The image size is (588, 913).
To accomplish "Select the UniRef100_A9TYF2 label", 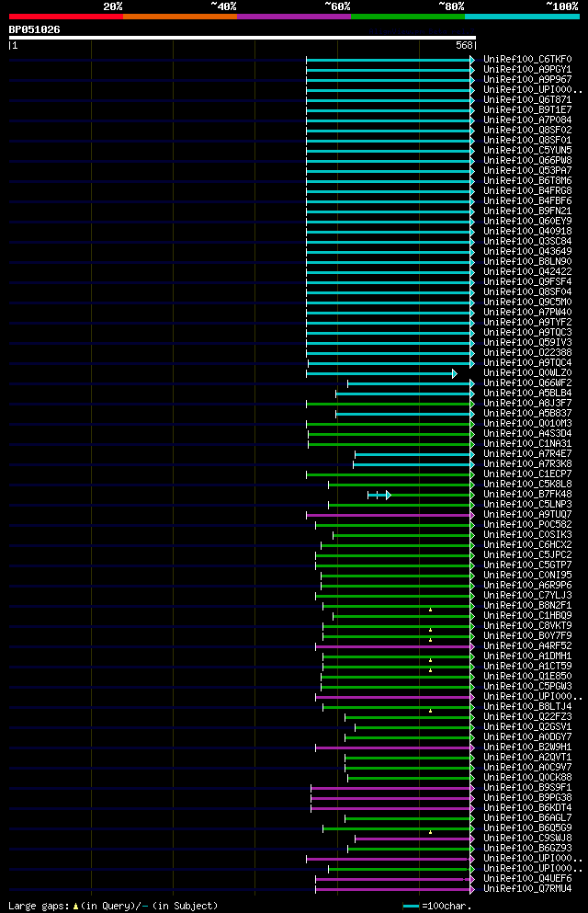I will pyautogui.click(x=527, y=322).
